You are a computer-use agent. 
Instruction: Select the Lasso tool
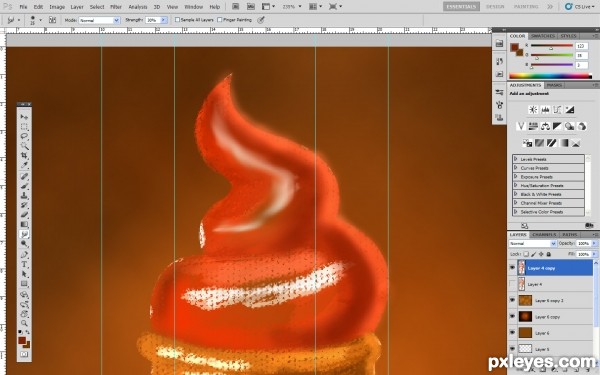pos(24,136)
